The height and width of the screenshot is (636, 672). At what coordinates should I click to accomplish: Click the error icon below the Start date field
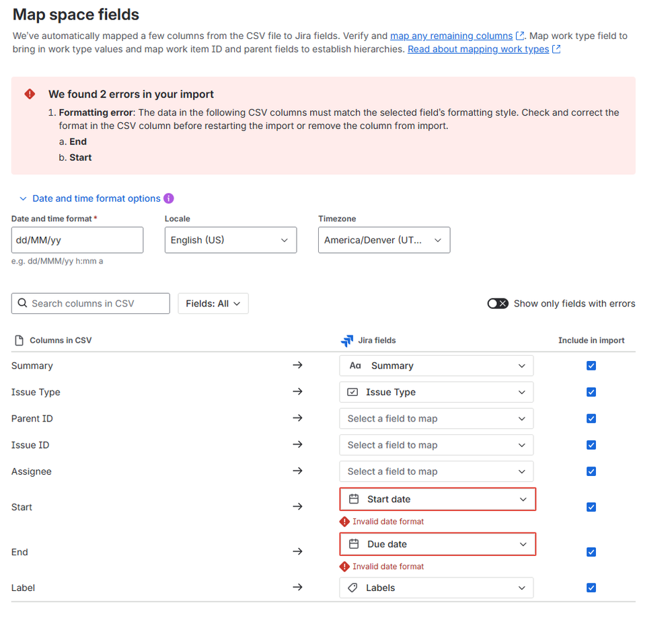coord(345,521)
